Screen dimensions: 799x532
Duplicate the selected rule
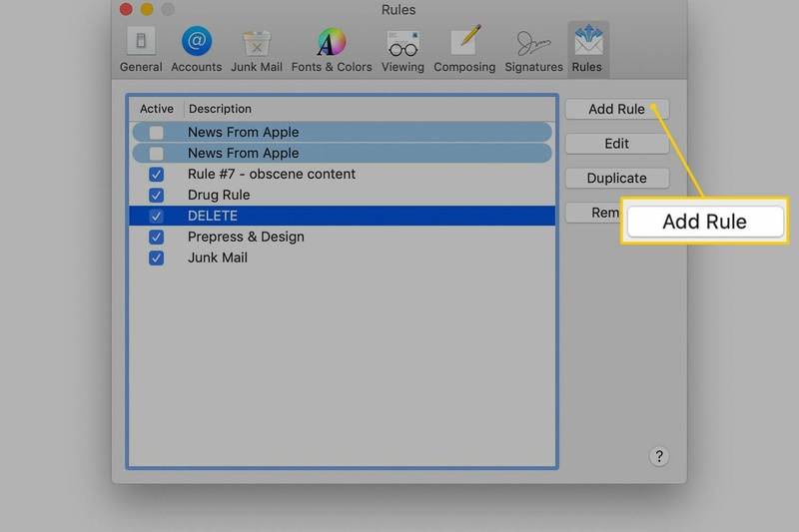(616, 179)
